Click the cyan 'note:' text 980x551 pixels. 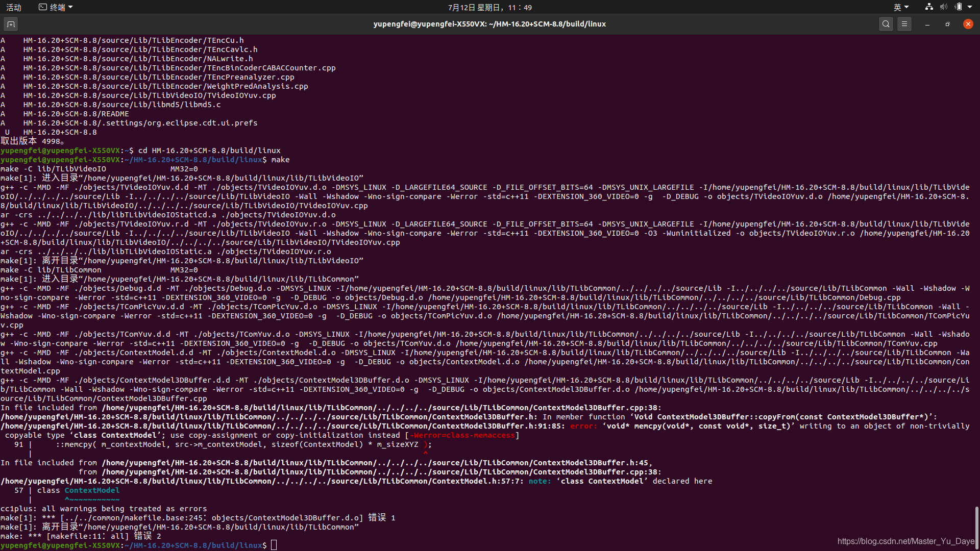click(x=540, y=481)
